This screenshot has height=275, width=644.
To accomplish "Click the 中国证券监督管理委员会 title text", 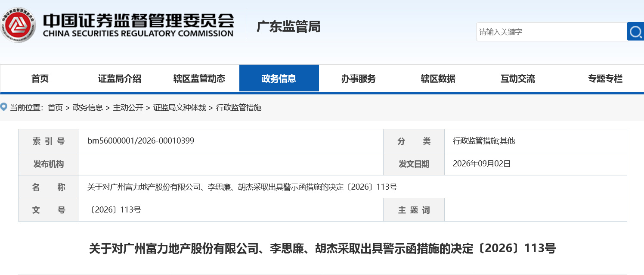I will click(138, 20).
